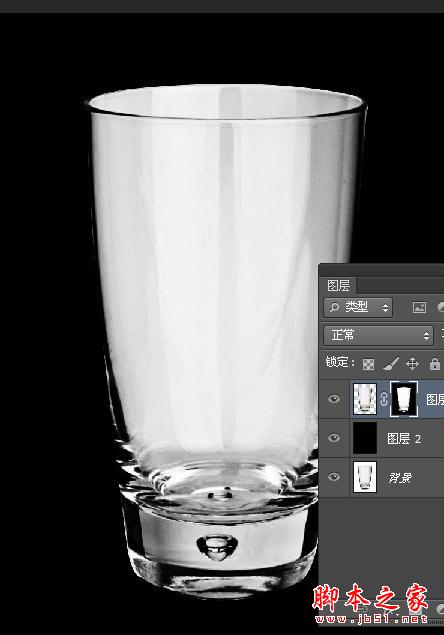Select the masked top layer's name label
The height and width of the screenshot is (635, 444).
pos(435,400)
